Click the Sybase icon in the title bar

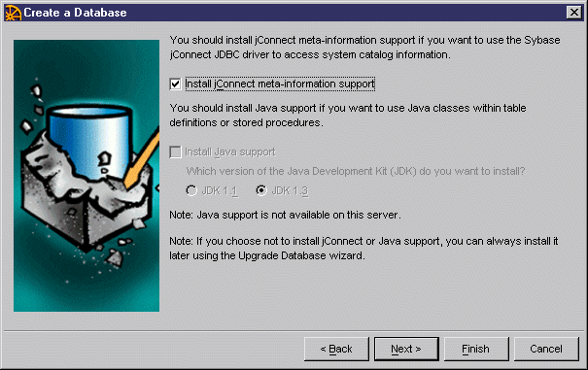[x=13, y=13]
